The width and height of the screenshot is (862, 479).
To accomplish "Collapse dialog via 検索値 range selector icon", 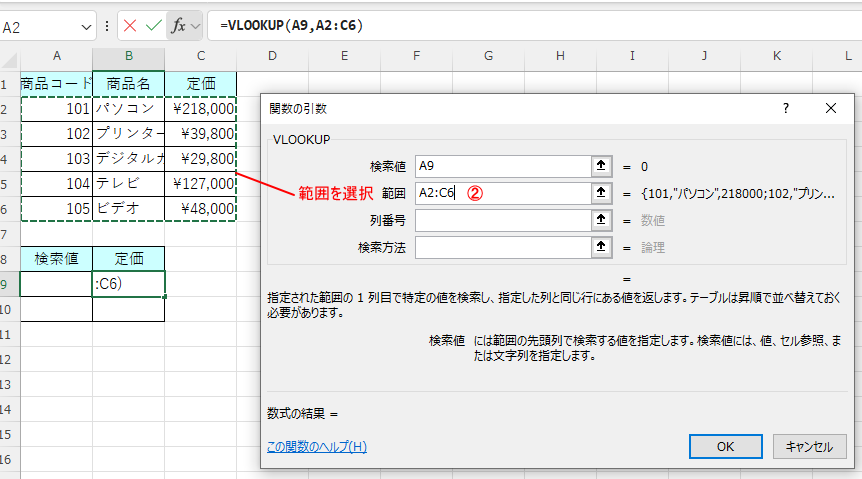I will [x=600, y=166].
